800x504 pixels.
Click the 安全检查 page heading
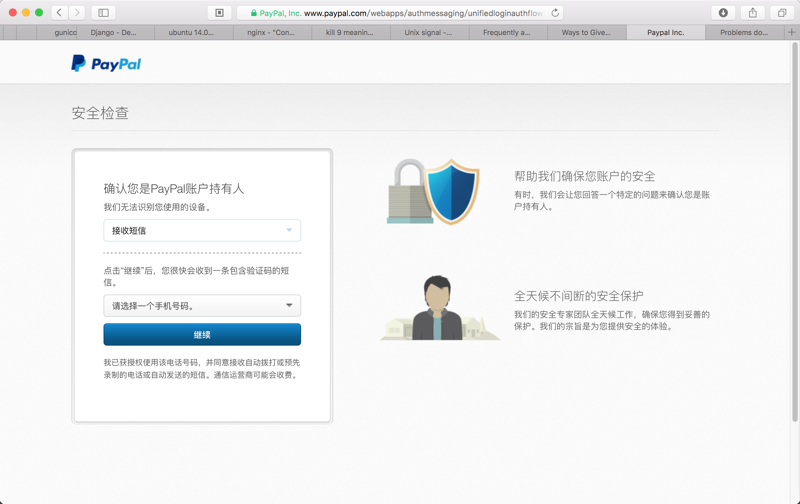click(100, 113)
